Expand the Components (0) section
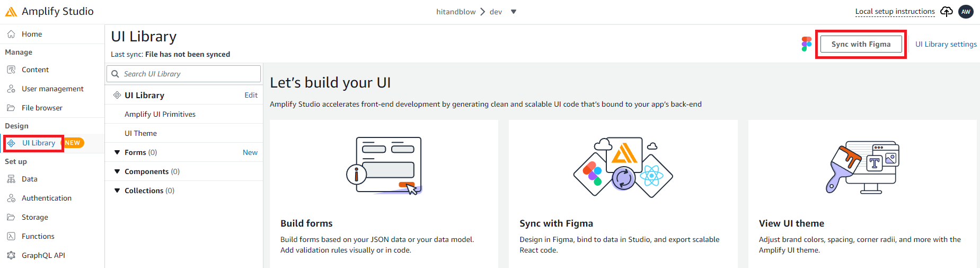The width and height of the screenshot is (980, 268). pyautogui.click(x=117, y=171)
